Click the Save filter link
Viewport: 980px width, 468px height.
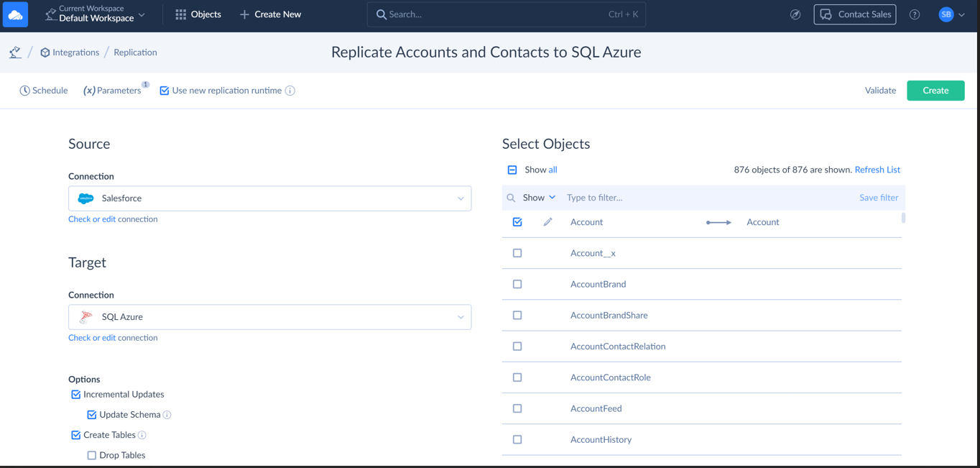[879, 198]
